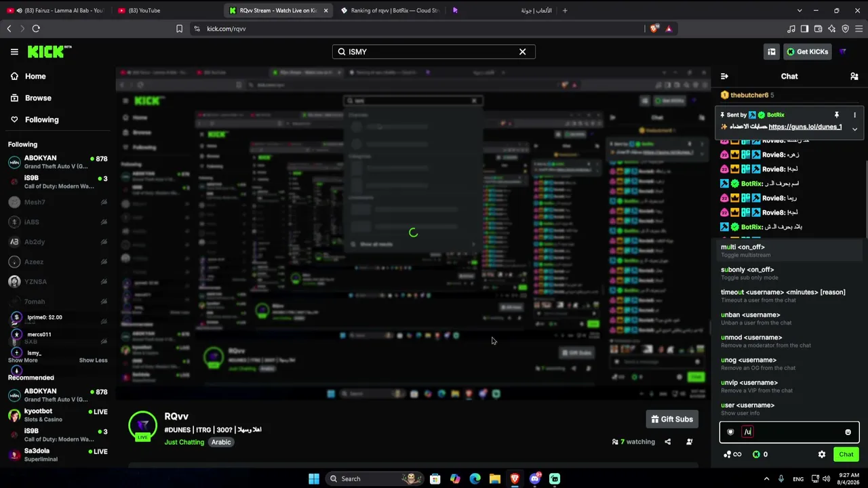Select the timeout command suggestion

point(789,296)
